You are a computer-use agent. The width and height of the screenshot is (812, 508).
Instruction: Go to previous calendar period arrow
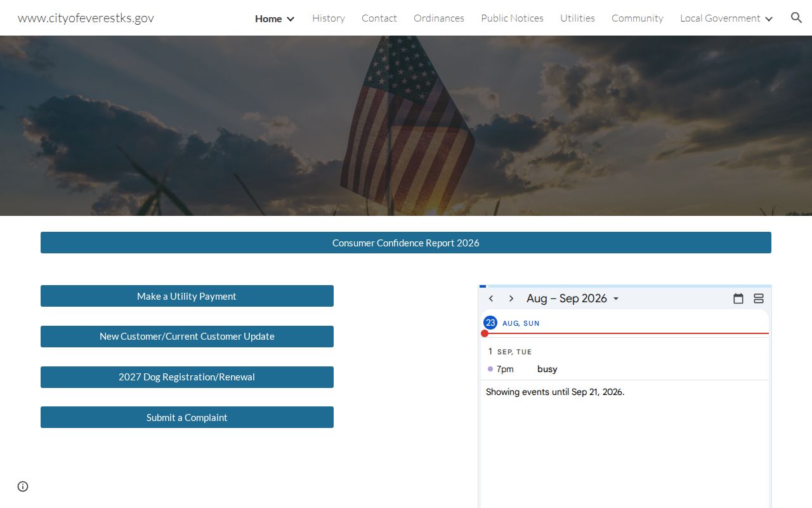491,298
